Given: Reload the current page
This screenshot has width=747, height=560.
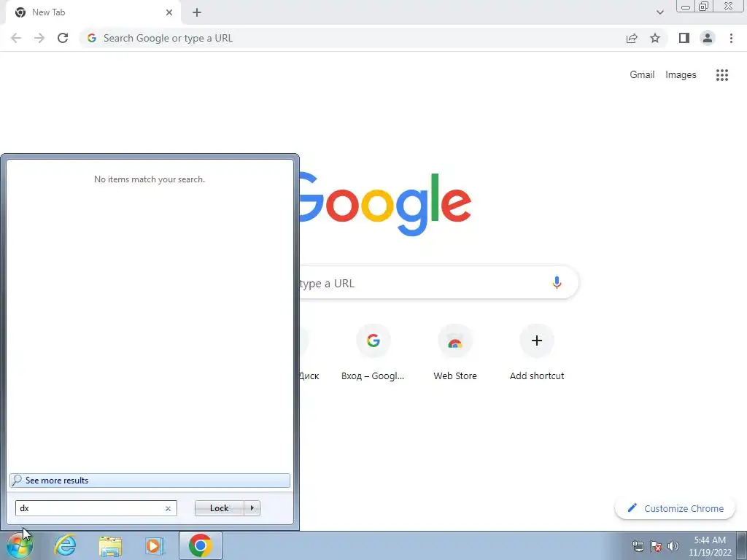Looking at the screenshot, I should pyautogui.click(x=63, y=38).
